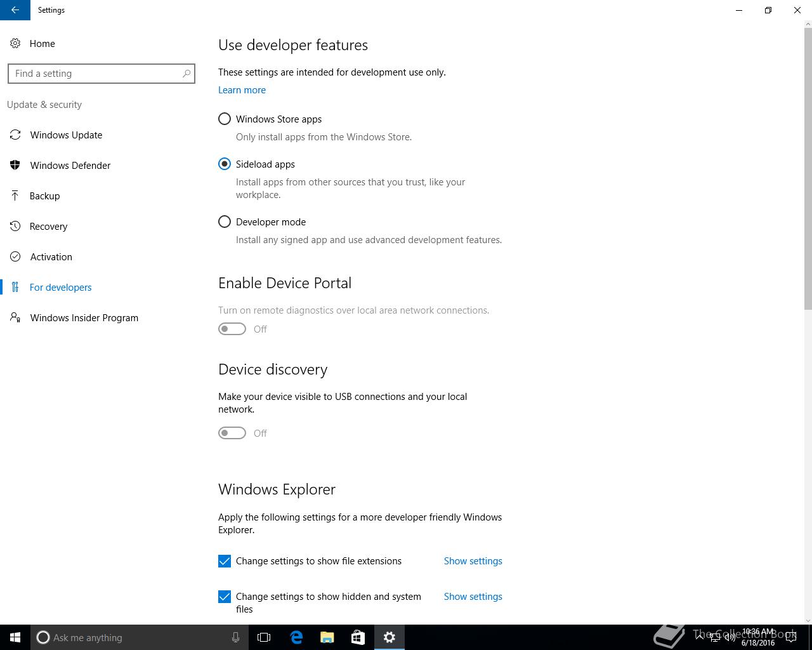Open Task View from the taskbar

(x=264, y=637)
